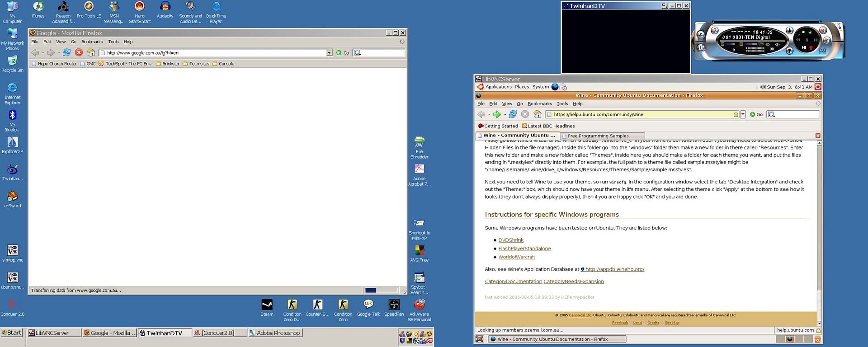The width and height of the screenshot is (868, 347).
Task: Click the Forward arrow in Google Firefox window
Action: click(51, 52)
